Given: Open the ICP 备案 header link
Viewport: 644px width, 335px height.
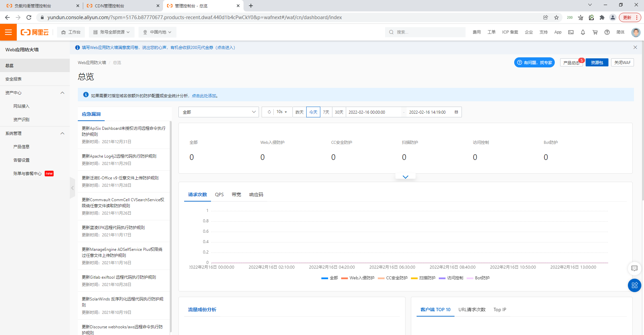Looking at the screenshot, I should 510,32.
